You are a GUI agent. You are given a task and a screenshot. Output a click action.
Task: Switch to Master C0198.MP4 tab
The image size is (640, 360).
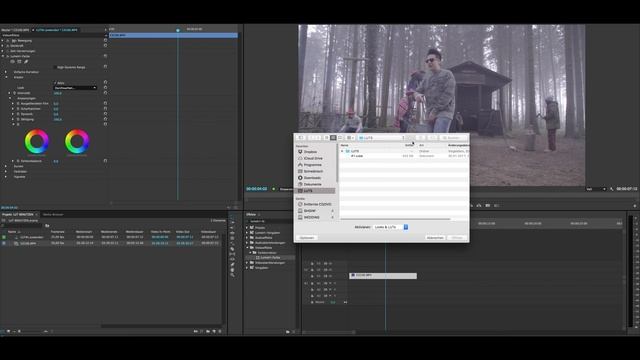(15, 30)
